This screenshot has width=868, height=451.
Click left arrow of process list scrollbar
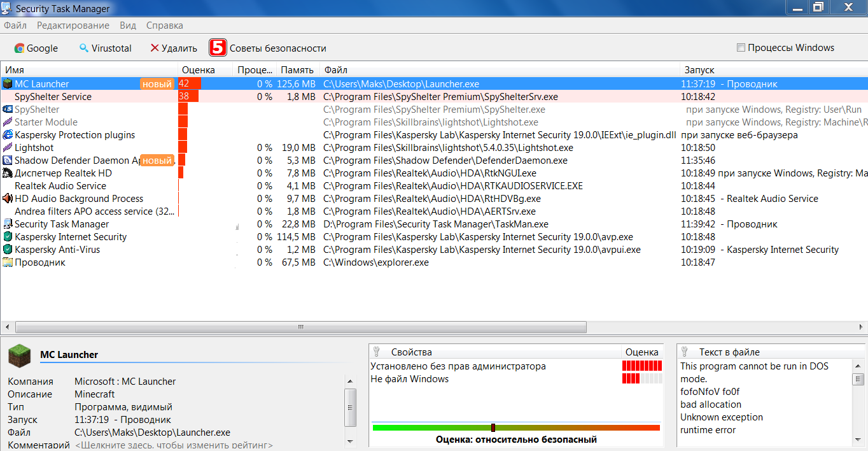[x=7, y=327]
